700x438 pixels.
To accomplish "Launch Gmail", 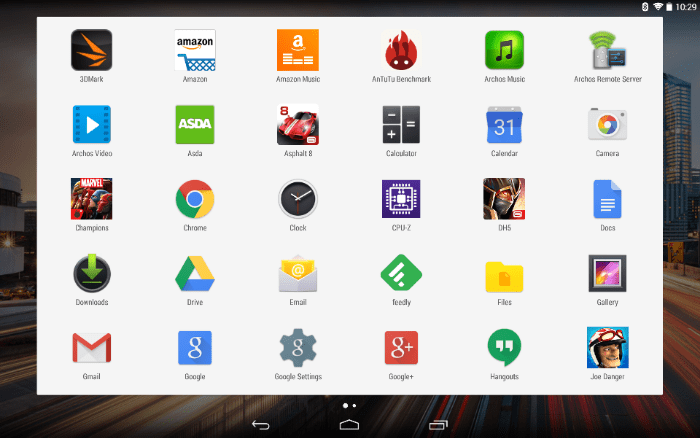I will (92, 348).
